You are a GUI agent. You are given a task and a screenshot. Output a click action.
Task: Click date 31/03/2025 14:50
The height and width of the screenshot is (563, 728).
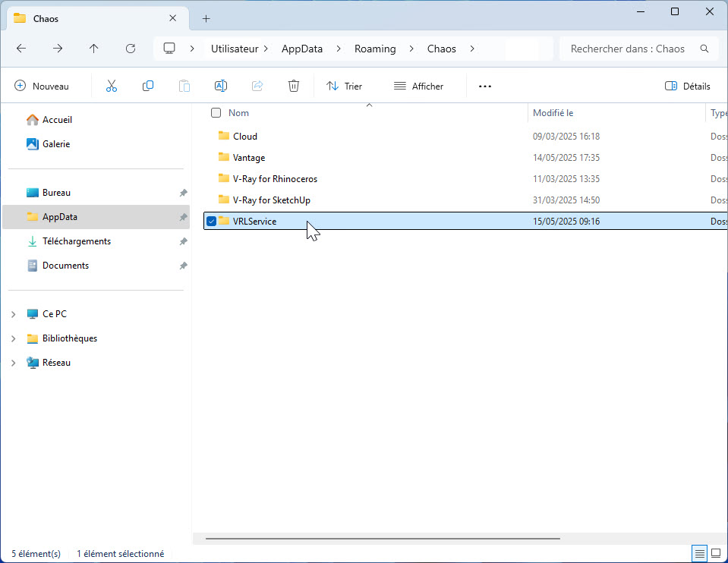(566, 200)
